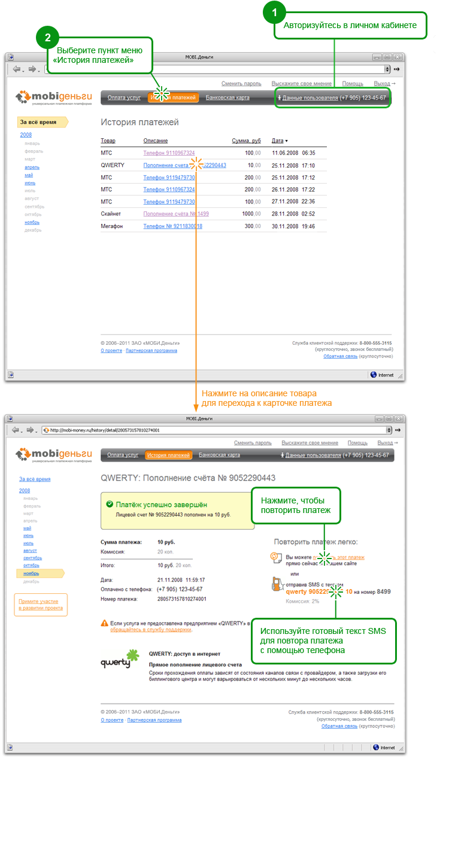The height and width of the screenshot is (868, 449).
Task: Open Данные пользователя in the upper window
Action: point(310,98)
